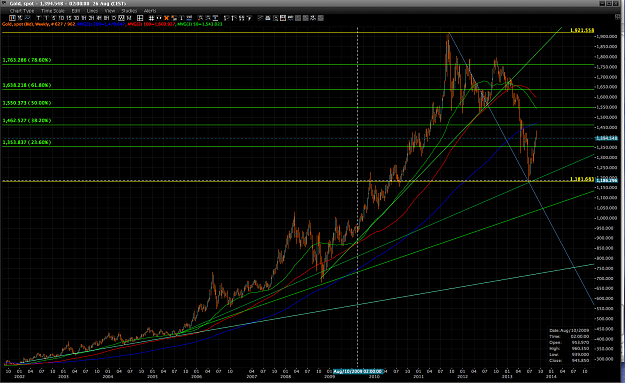
Task: Click the small icon above the price axis
Action: click(618, 16)
